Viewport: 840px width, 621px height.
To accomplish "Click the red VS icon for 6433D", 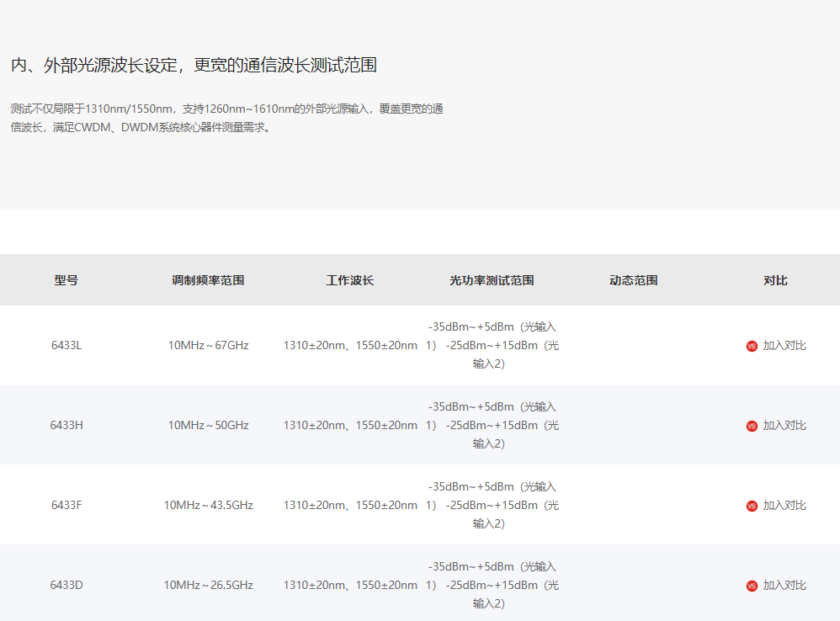I will coord(752,586).
